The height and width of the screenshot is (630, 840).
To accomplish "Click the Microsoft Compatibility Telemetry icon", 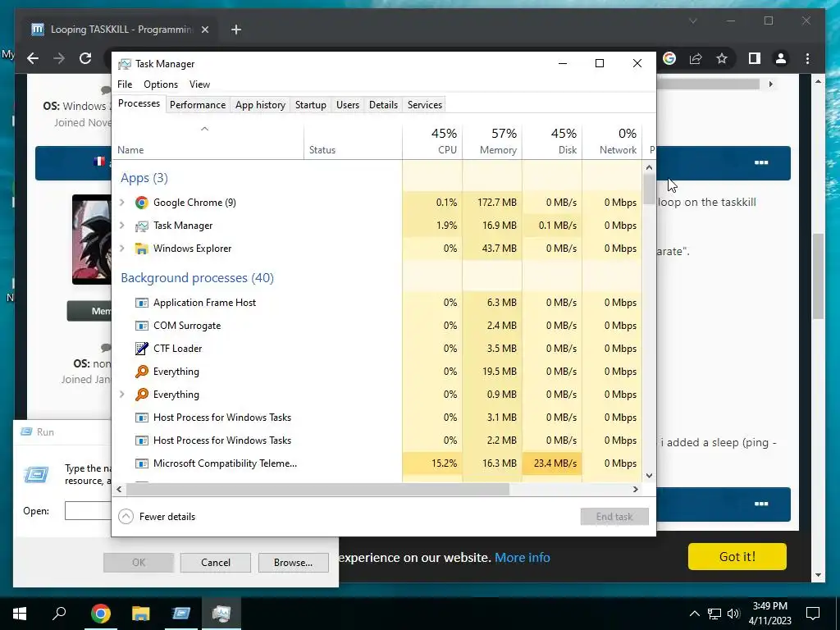I will click(x=141, y=463).
